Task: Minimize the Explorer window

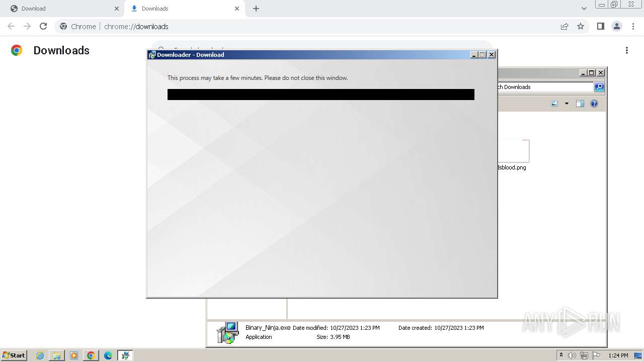Action: [583, 73]
